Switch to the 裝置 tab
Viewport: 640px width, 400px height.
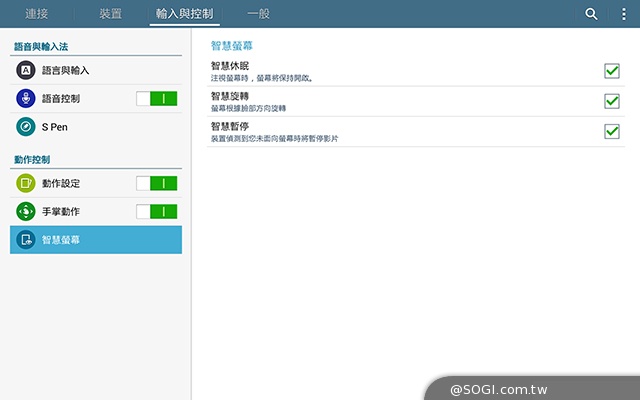111,14
